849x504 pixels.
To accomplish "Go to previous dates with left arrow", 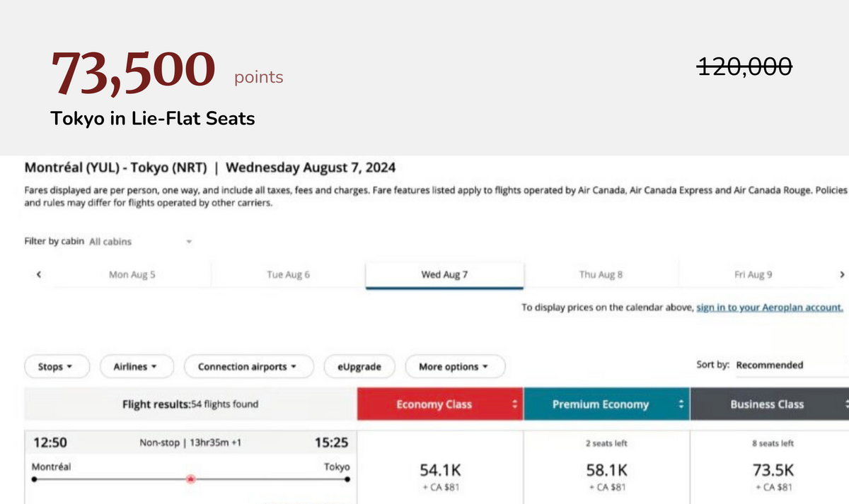I will [38, 275].
